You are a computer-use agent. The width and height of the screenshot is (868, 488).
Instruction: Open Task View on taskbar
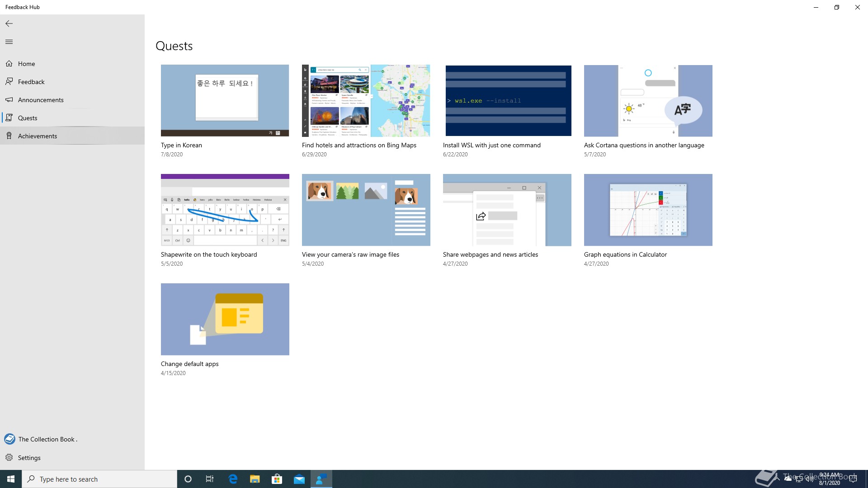coord(210,479)
